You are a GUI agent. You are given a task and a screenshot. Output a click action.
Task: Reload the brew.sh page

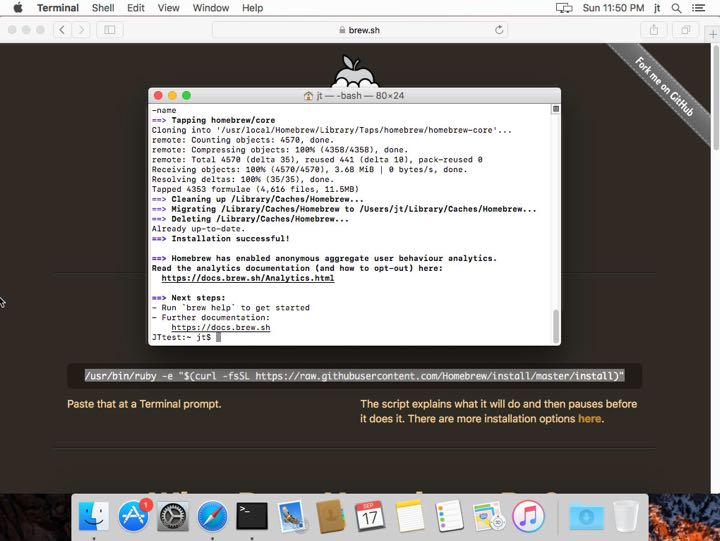[499, 30]
